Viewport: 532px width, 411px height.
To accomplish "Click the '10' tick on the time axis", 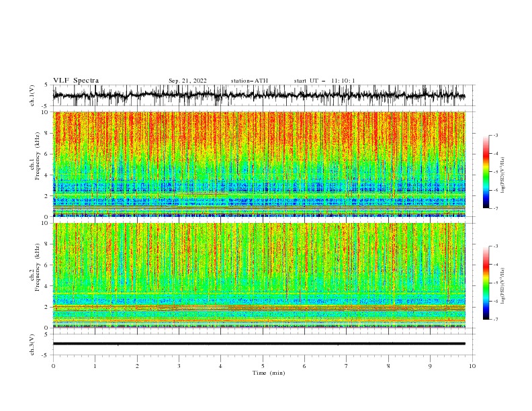I will pyautogui.click(x=472, y=366).
